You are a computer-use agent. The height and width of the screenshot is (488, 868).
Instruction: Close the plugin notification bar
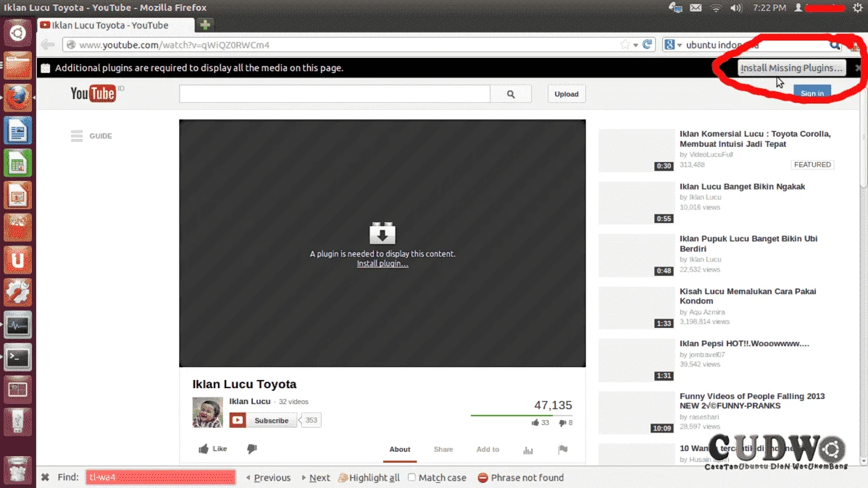tap(857, 67)
